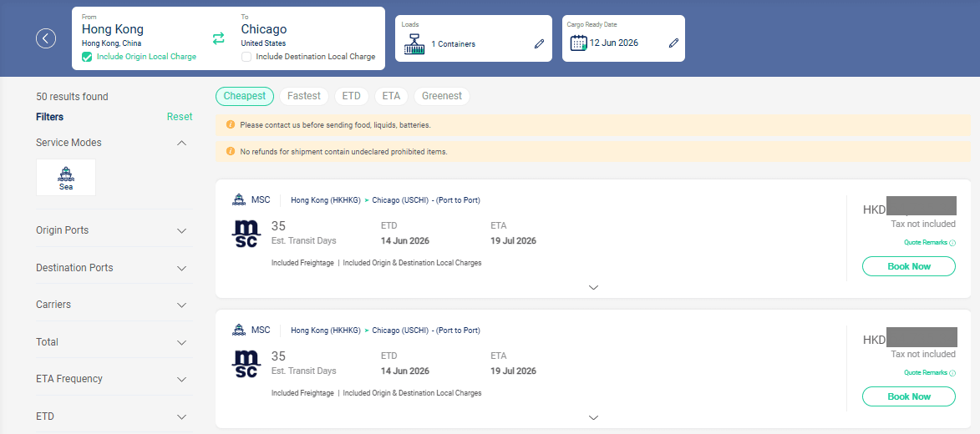Click ship icon beside MSC in second result
Image resolution: width=980 pixels, height=434 pixels.
click(238, 330)
